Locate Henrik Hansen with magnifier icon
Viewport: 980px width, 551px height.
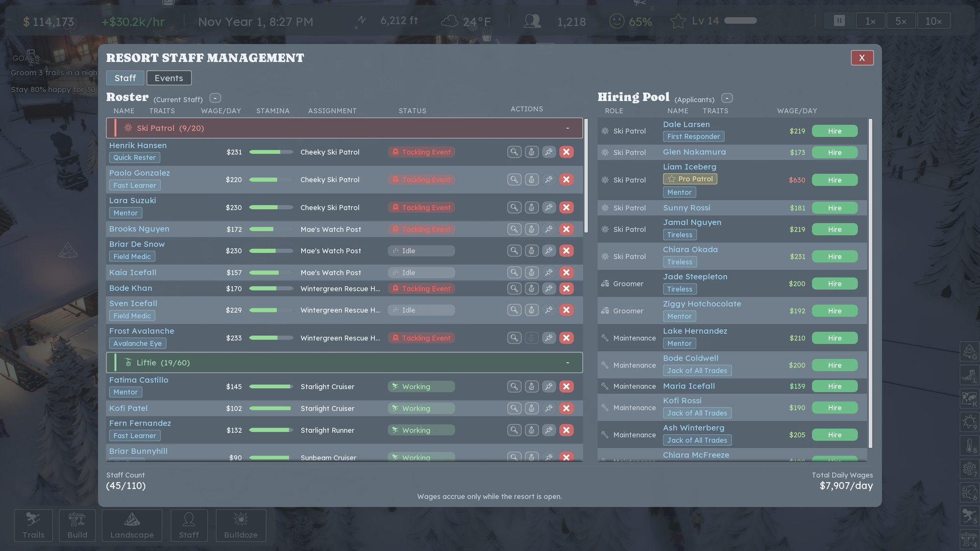point(514,152)
